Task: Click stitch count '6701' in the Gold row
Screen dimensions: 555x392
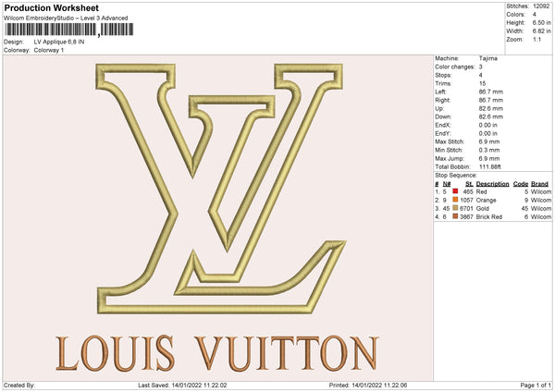Action: point(466,208)
